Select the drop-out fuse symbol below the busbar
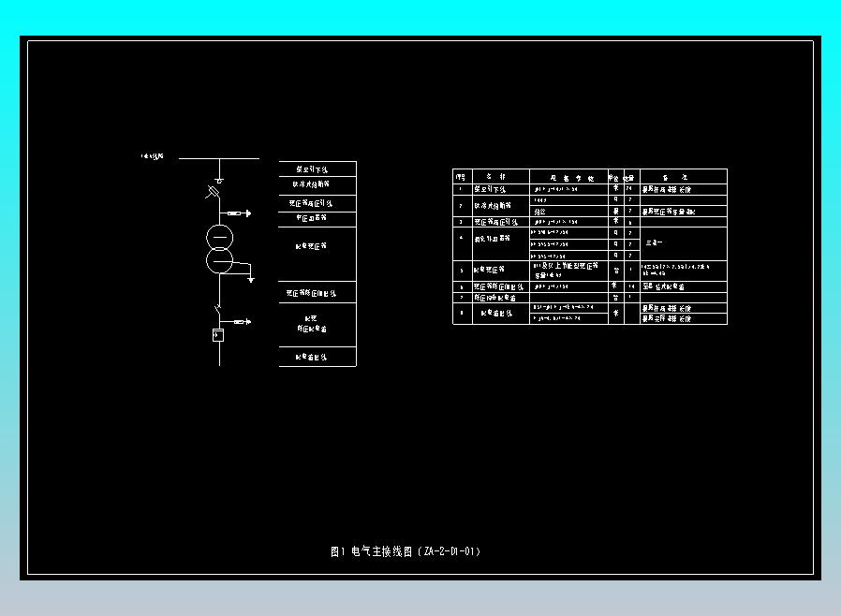This screenshot has height=616, width=841. tap(213, 191)
